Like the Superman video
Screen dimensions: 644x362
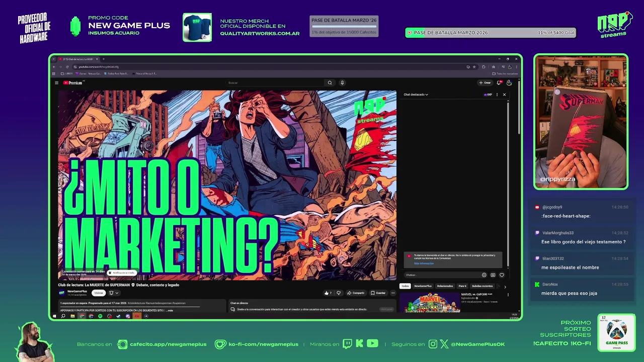pyautogui.click(x=328, y=293)
